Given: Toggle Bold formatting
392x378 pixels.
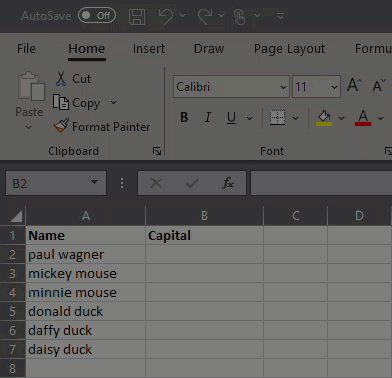Looking at the screenshot, I should [x=184, y=117].
